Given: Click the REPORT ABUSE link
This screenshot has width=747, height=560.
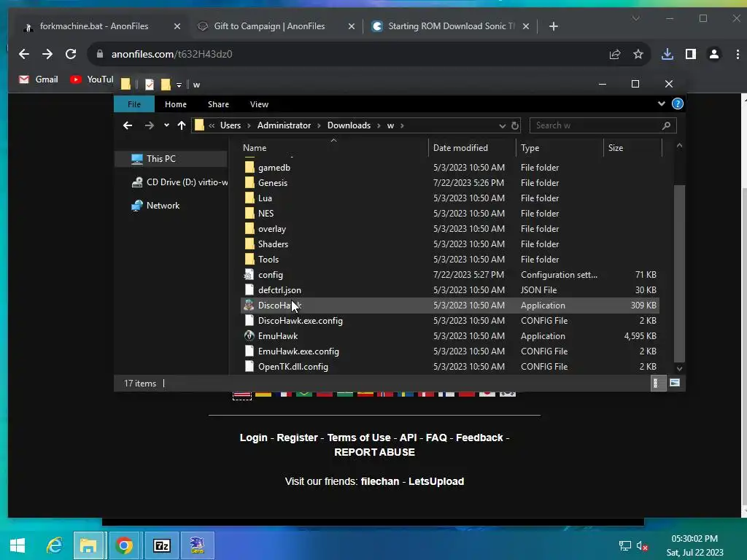Looking at the screenshot, I should point(374,452).
